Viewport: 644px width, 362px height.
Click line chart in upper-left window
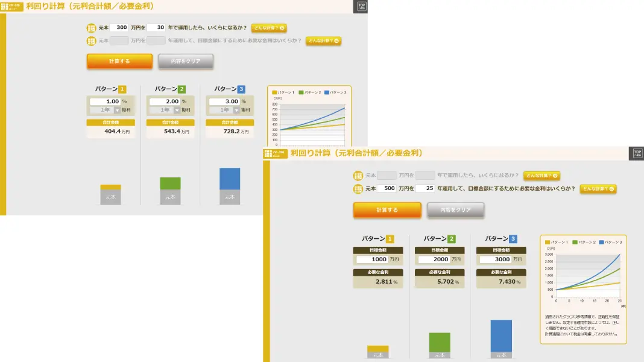[x=312, y=124]
